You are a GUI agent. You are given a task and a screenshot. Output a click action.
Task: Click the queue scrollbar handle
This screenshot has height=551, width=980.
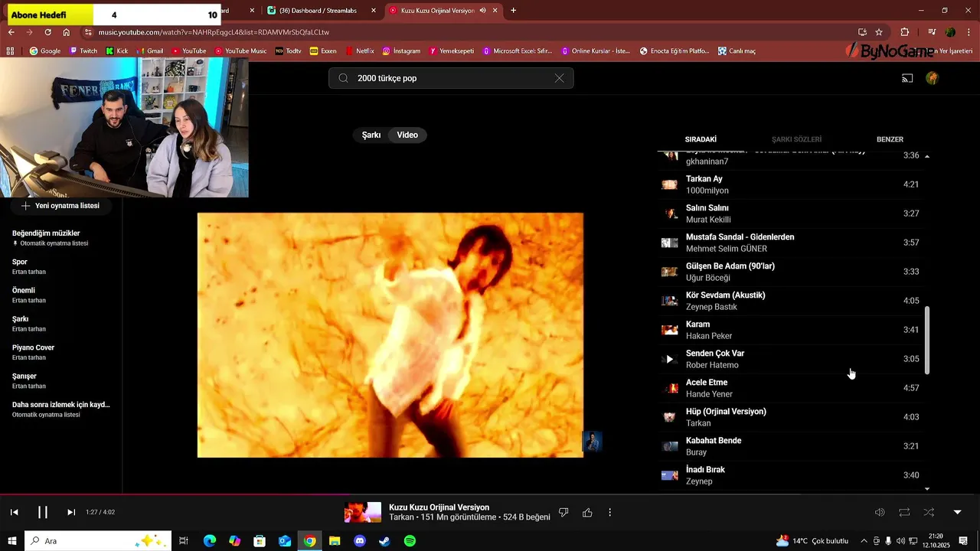927,341
